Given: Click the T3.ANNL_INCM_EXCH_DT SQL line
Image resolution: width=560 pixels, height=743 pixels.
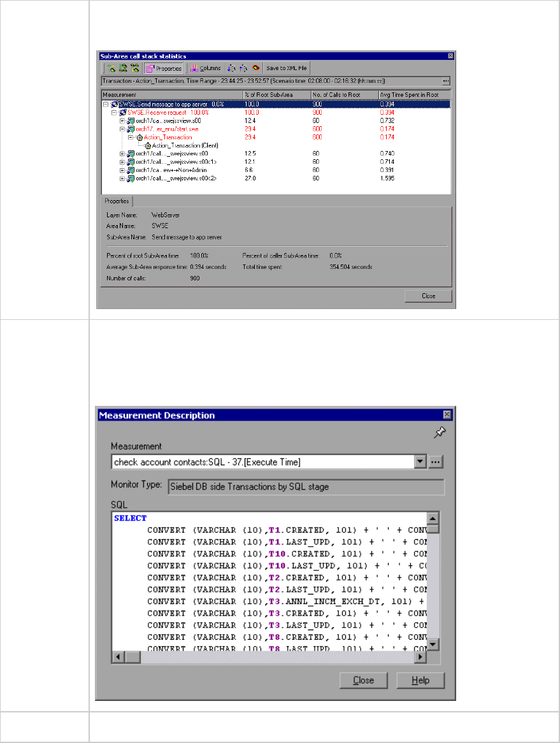Looking at the screenshot, I should (287, 602).
